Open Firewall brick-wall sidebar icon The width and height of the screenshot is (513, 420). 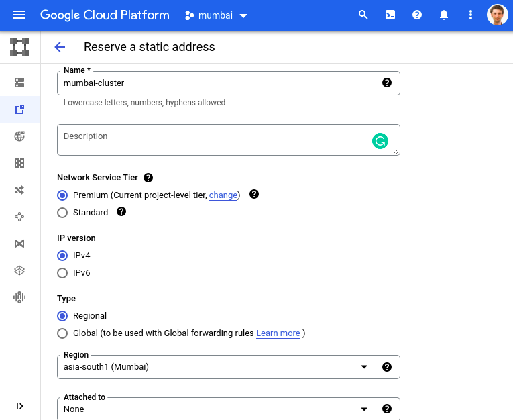point(19,163)
